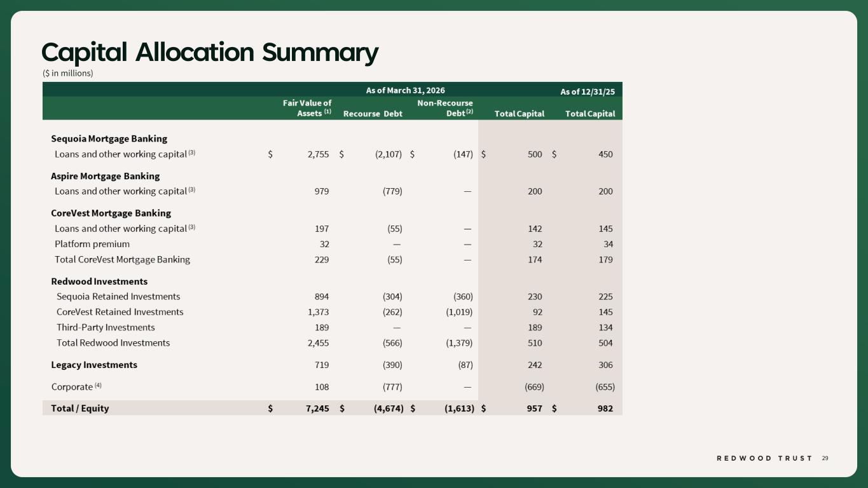Click the CoreVest Retained fair value "1,373"
868x488 pixels.
pyautogui.click(x=318, y=312)
